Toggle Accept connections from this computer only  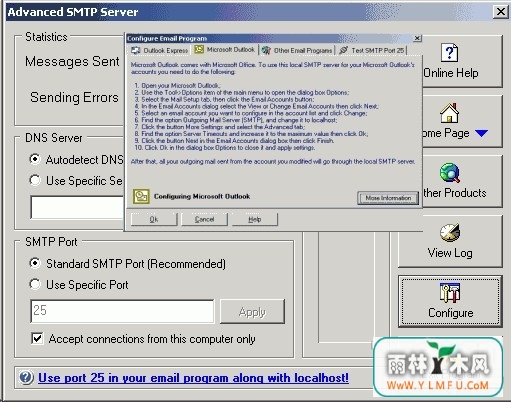(37, 338)
